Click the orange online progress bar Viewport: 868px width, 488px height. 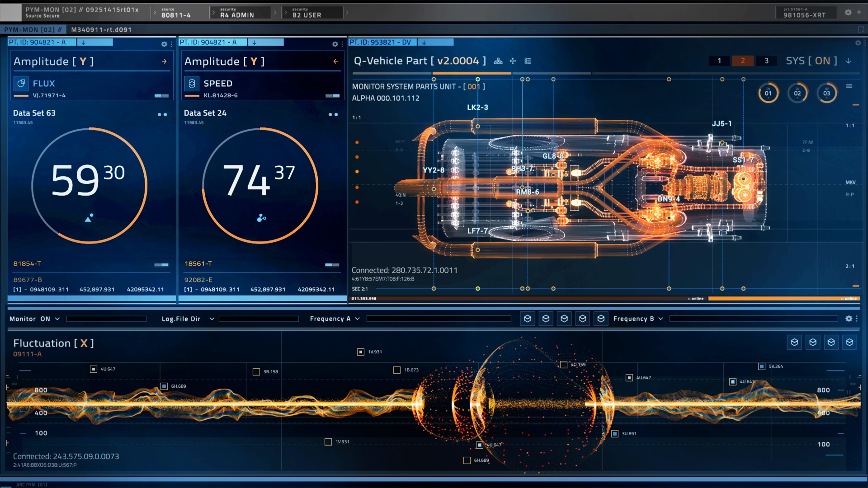783,299
